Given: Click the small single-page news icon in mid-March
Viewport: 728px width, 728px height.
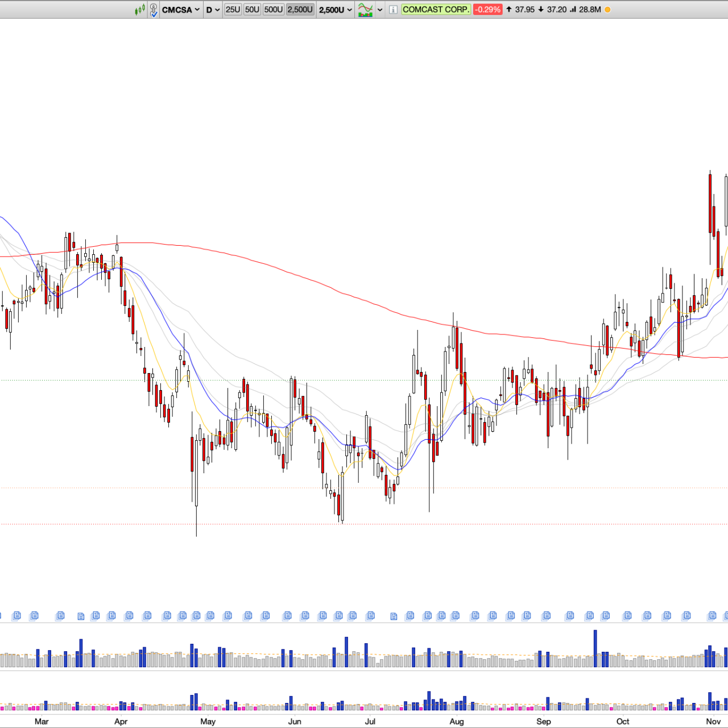Looking at the screenshot, I should pos(81,617).
